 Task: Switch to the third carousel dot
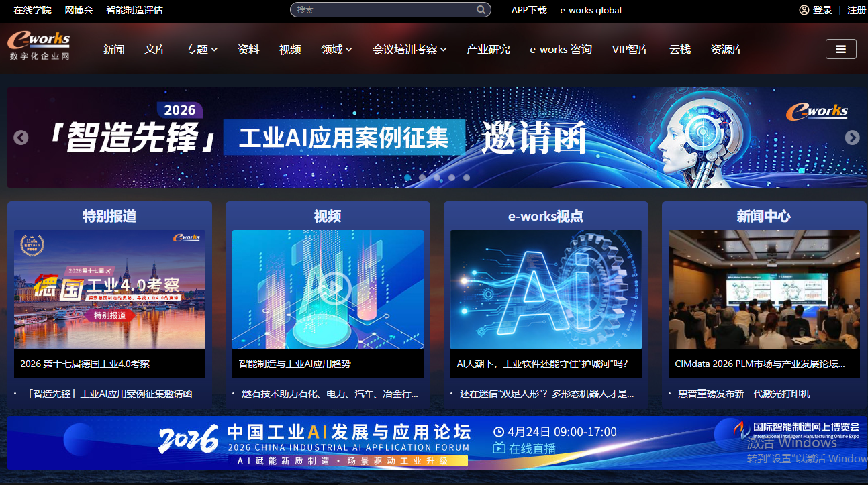tap(437, 178)
